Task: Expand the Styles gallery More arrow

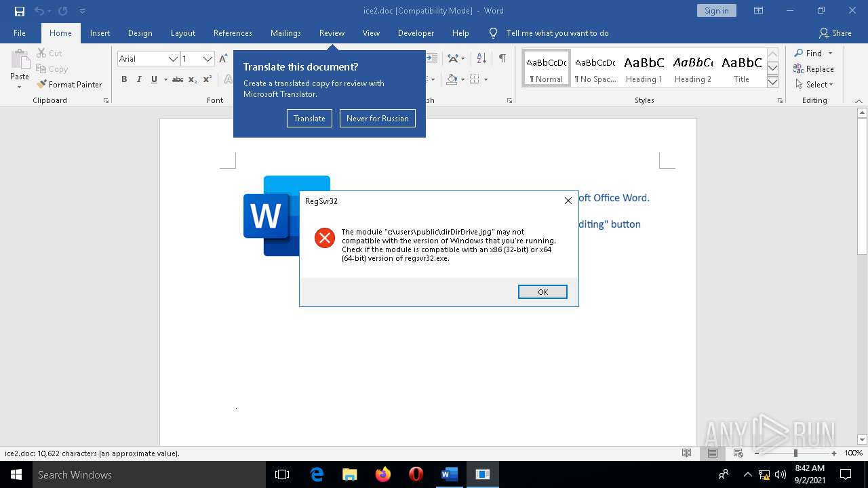Action: 772,82
